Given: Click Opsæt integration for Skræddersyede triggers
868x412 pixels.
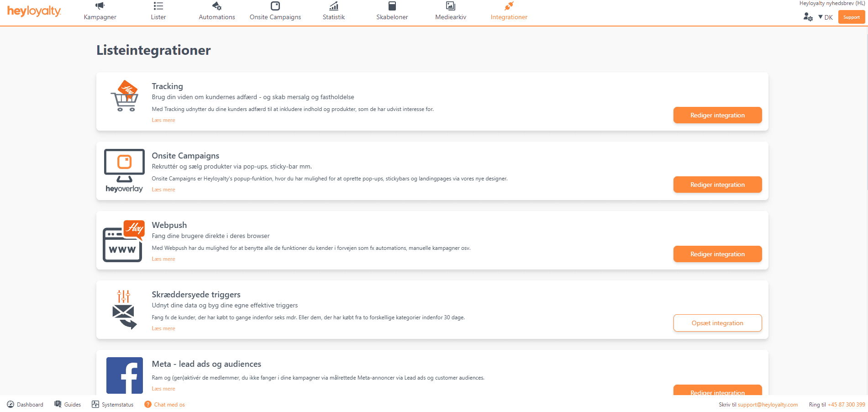Looking at the screenshot, I should point(717,323).
